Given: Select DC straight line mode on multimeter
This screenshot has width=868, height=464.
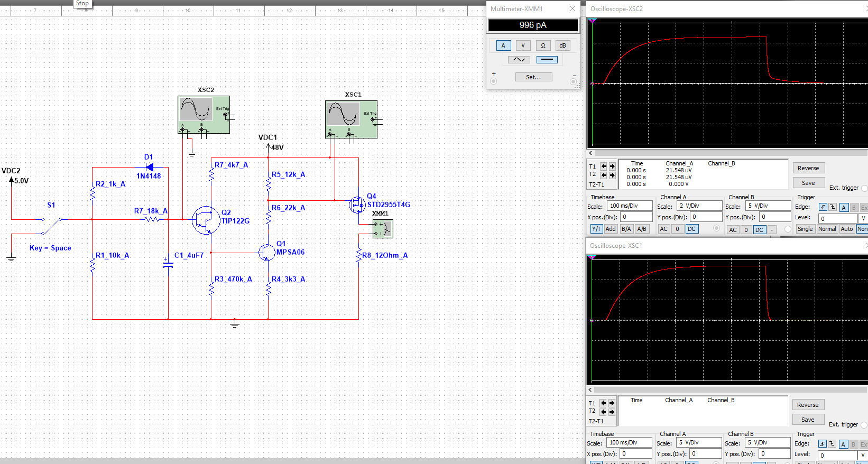Looking at the screenshot, I should coord(547,60).
